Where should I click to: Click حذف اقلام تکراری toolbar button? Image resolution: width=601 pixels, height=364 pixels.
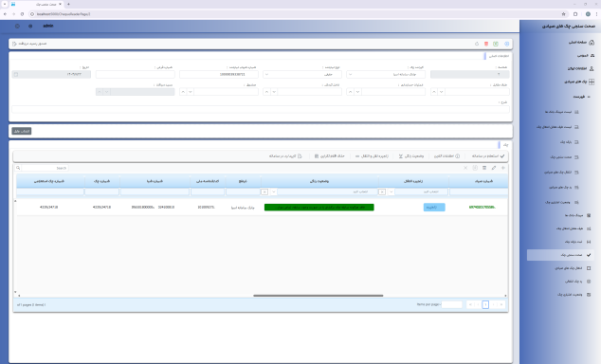pos(330,156)
